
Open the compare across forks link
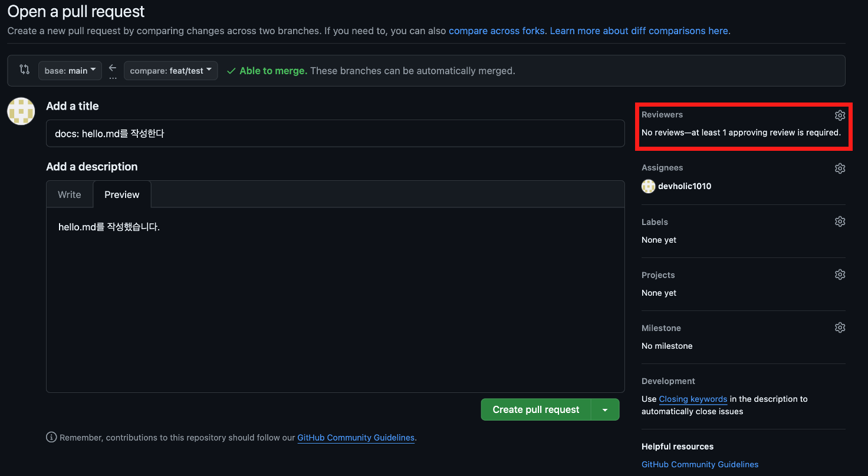coord(497,31)
